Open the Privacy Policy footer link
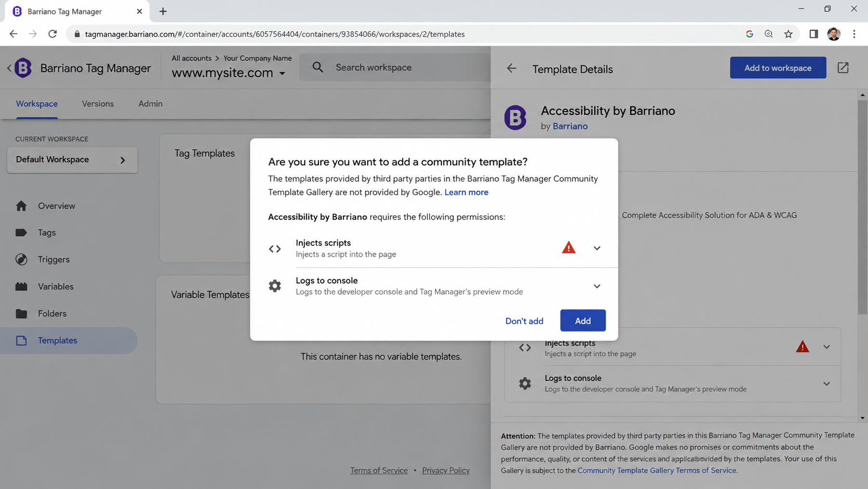This screenshot has height=489, width=868. [x=446, y=470]
